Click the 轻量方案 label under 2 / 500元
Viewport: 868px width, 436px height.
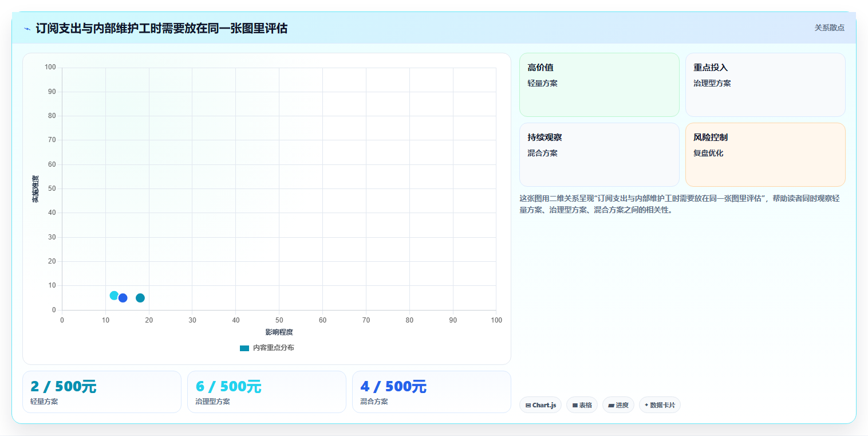point(44,402)
